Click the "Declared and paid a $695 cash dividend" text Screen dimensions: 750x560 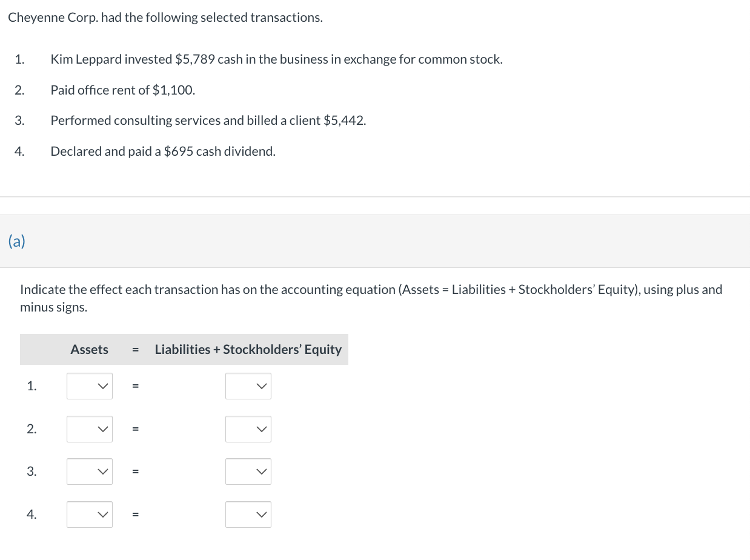tap(163, 152)
